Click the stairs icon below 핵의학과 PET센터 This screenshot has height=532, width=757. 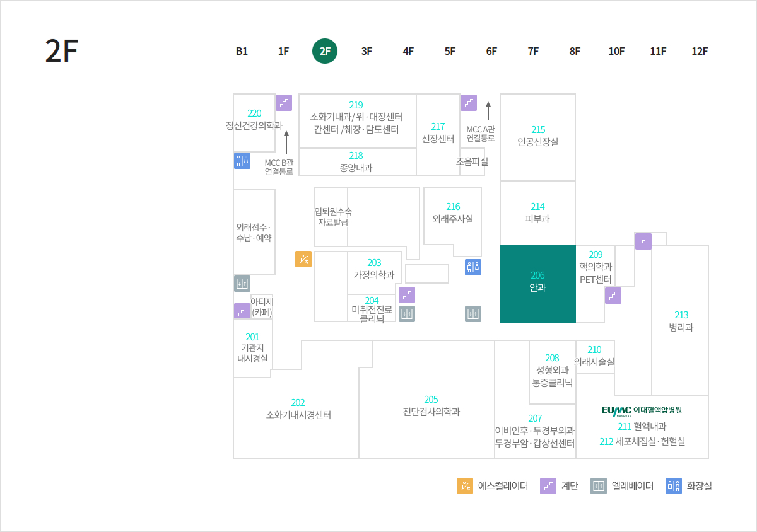coord(613,296)
